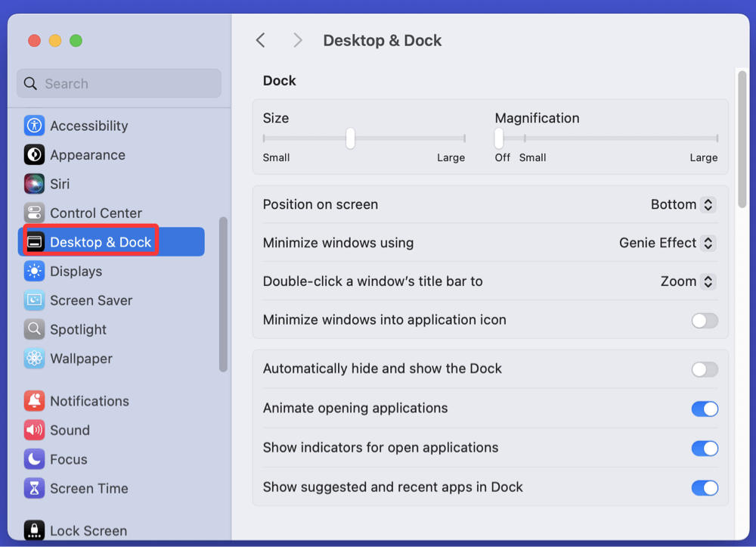Click the Search field in sidebar
This screenshot has height=547, width=756.
coord(119,84)
